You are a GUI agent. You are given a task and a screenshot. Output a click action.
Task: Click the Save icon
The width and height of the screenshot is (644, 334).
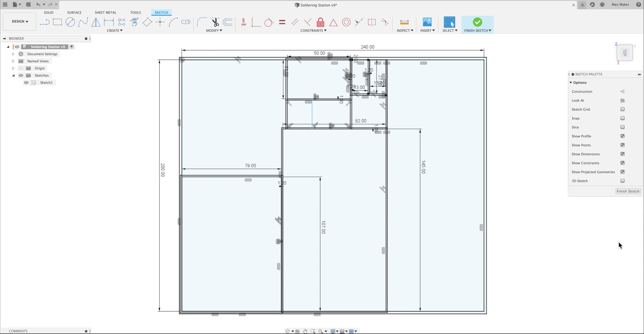[x=28, y=5]
